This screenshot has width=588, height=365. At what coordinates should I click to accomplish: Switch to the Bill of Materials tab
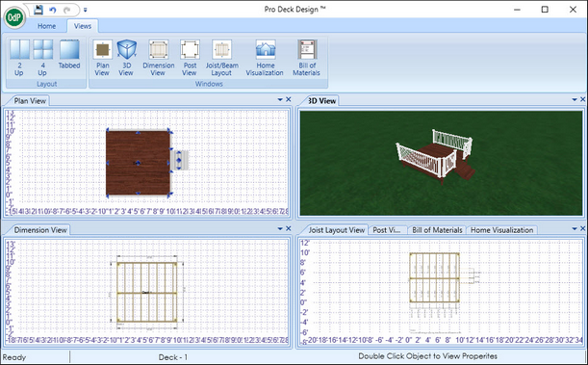click(x=437, y=230)
